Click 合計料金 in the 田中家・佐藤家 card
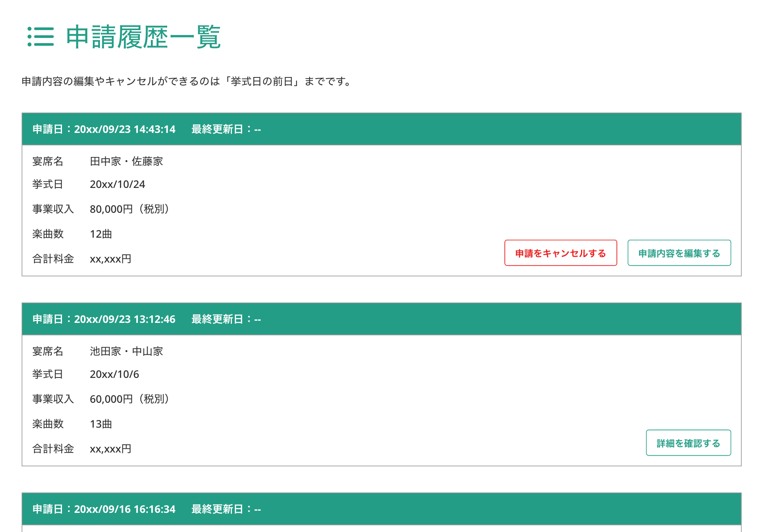769x532 pixels. click(x=53, y=259)
